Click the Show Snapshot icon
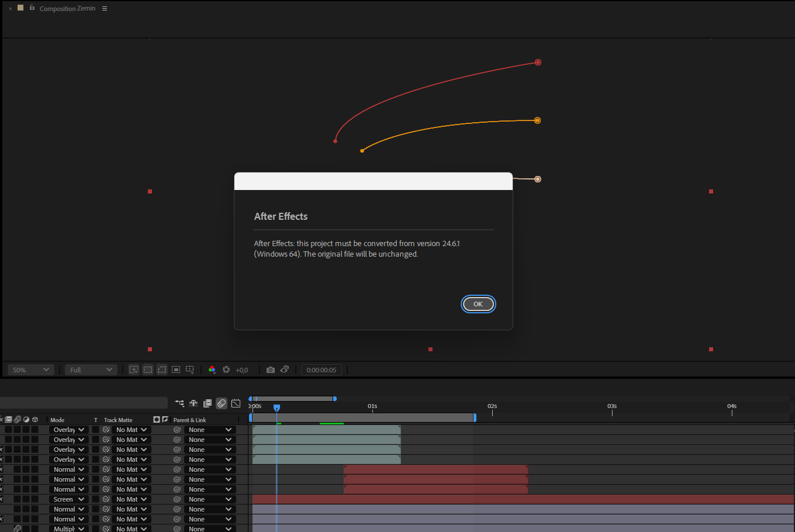 pyautogui.click(x=285, y=370)
